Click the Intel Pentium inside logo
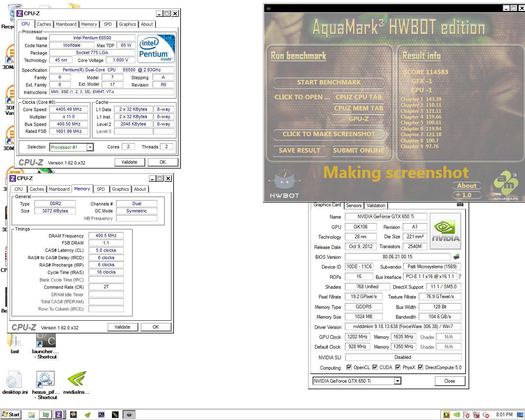The image size is (525, 420). click(x=156, y=49)
